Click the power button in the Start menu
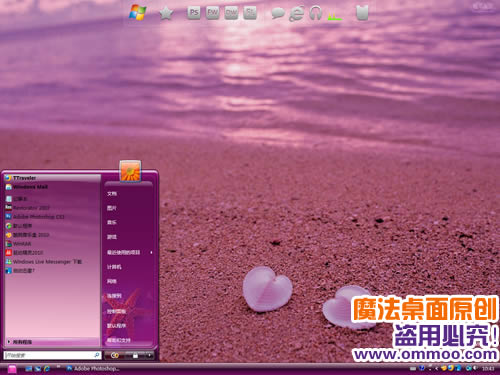The height and width of the screenshot is (375, 500). click(115, 356)
